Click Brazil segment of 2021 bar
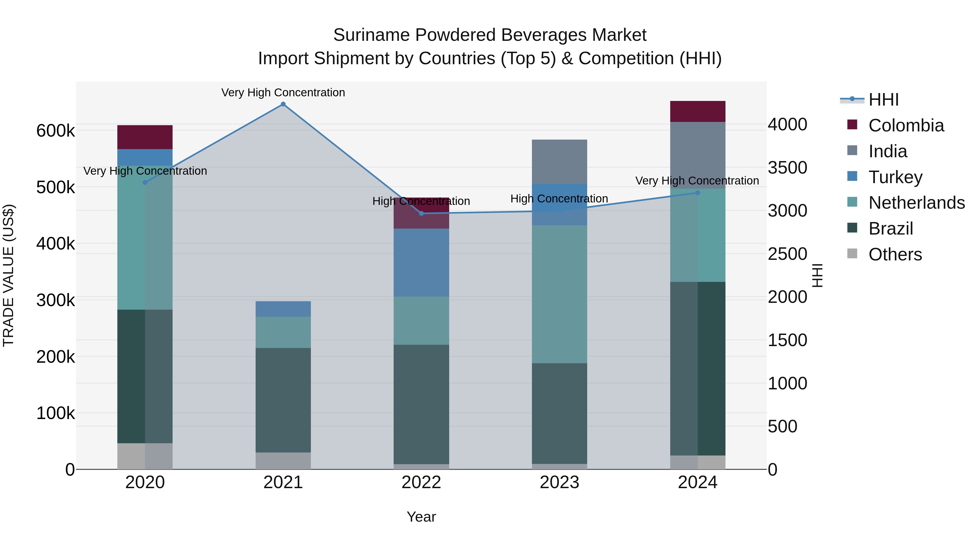 pyautogui.click(x=283, y=400)
